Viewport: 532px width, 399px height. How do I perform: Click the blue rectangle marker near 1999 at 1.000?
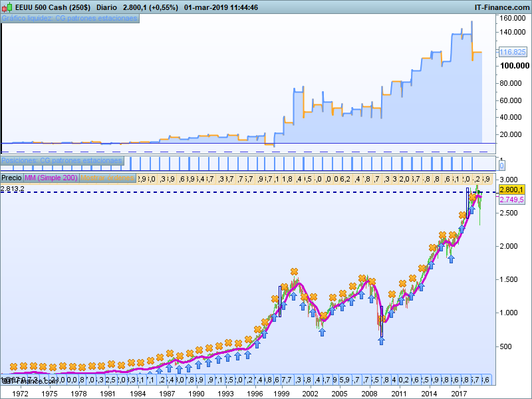click(280, 301)
